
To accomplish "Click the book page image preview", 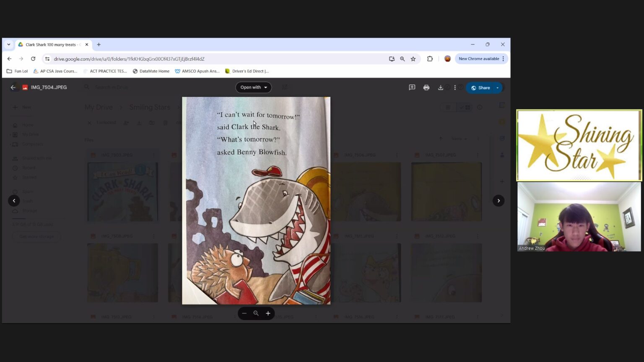I will coord(256,201).
